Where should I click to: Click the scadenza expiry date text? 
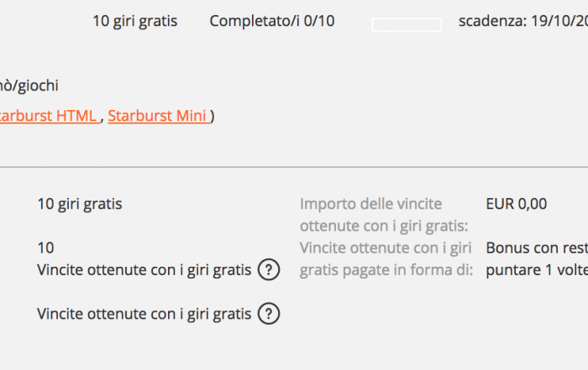click(x=523, y=21)
